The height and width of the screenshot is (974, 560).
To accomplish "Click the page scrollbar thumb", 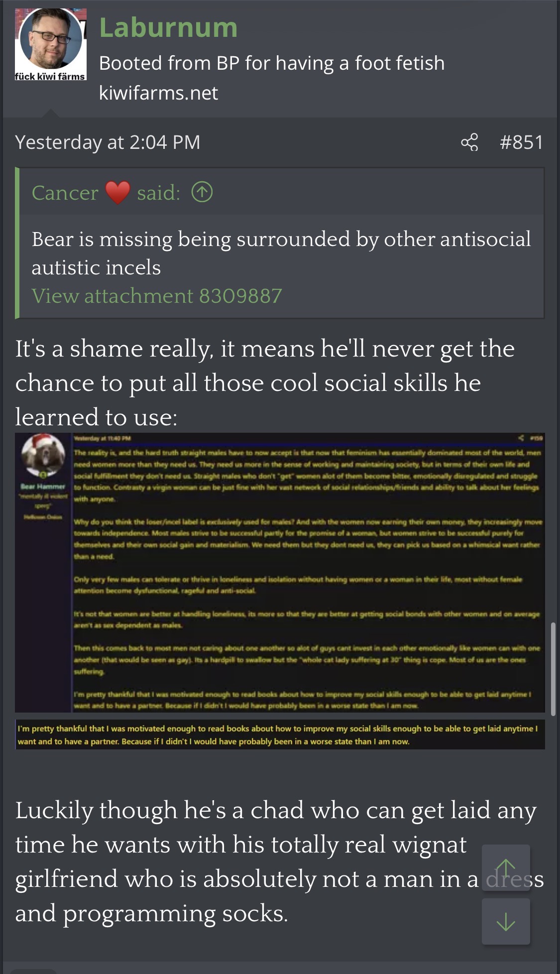I will (553, 669).
